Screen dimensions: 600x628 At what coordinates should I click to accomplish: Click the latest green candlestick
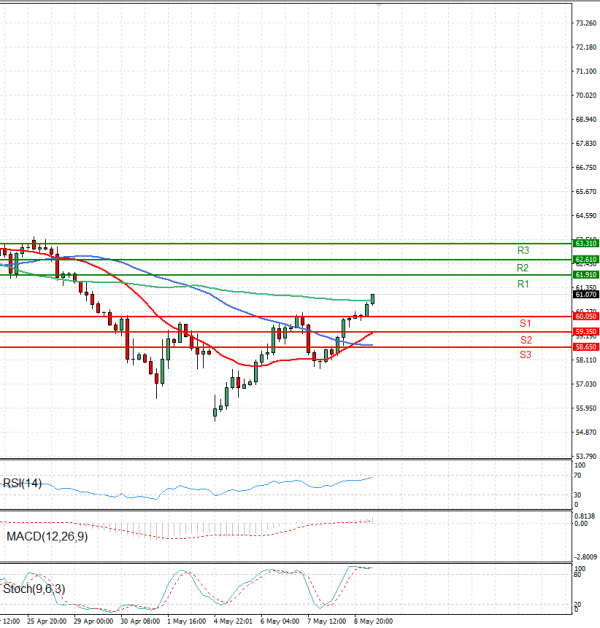tap(373, 298)
